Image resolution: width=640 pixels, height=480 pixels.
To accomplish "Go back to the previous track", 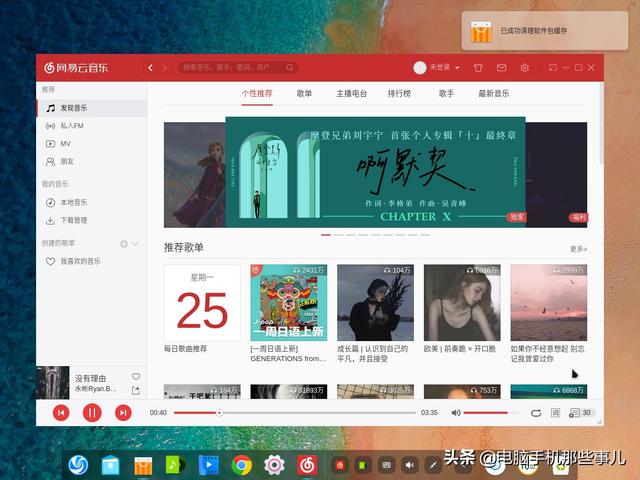I will [x=61, y=412].
